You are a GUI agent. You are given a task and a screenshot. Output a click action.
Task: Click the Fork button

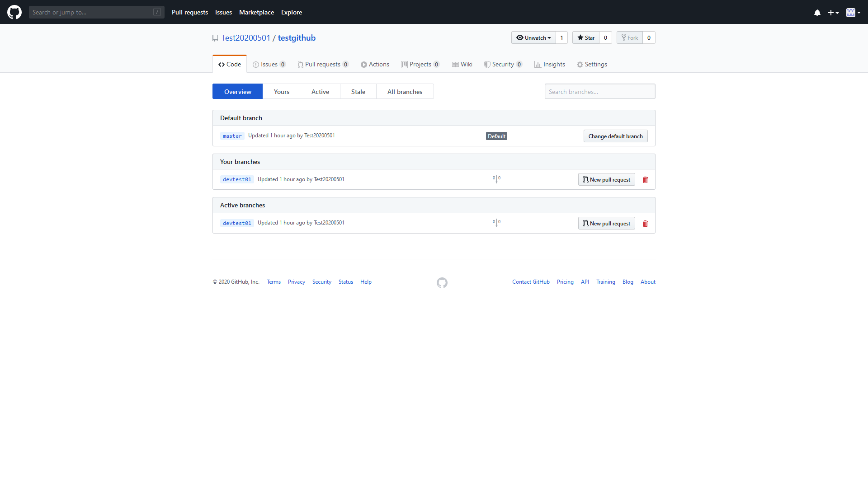[x=630, y=37]
